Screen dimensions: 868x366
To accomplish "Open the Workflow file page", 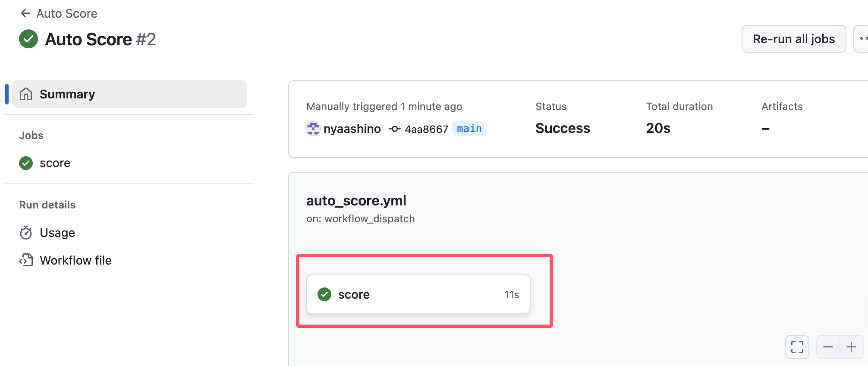I will click(x=75, y=260).
